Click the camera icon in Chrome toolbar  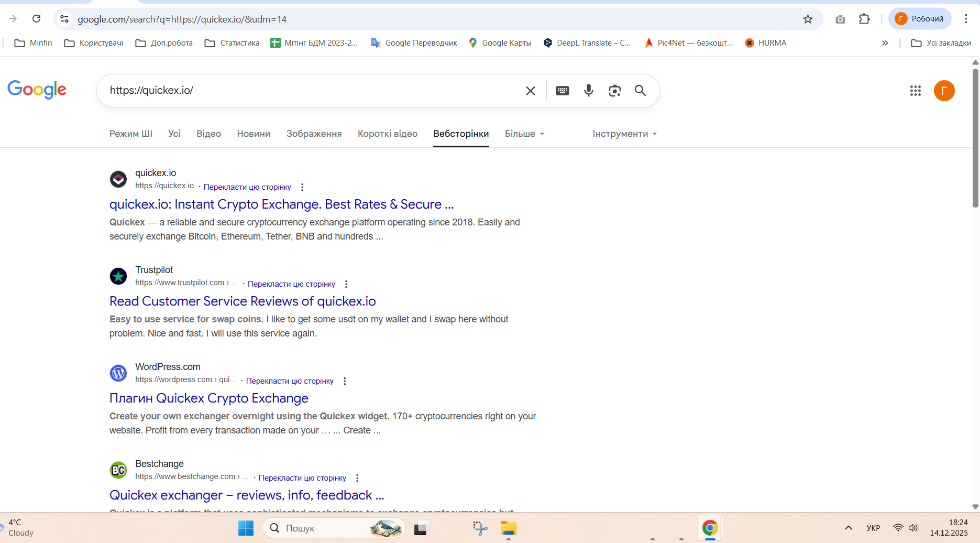840,19
